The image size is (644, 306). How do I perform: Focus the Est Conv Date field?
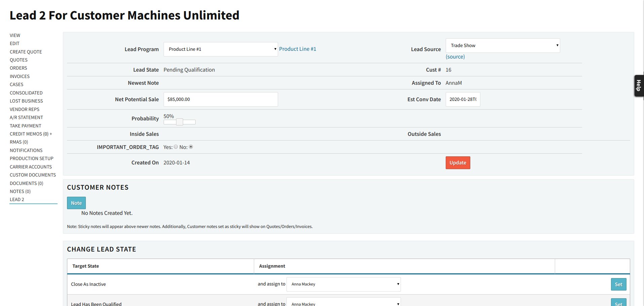tap(463, 99)
